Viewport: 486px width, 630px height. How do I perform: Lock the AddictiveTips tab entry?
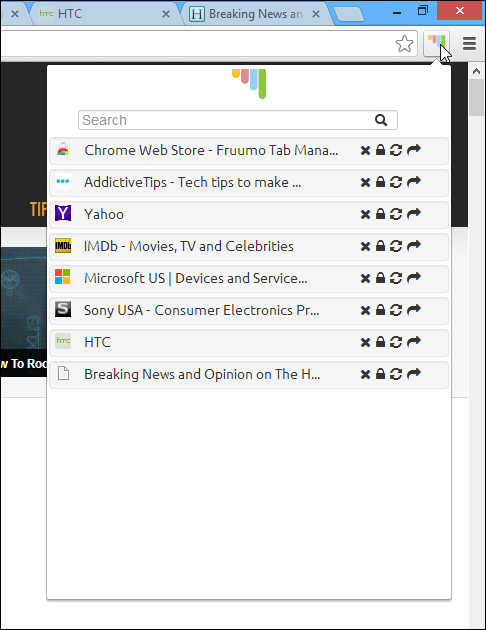pos(380,182)
